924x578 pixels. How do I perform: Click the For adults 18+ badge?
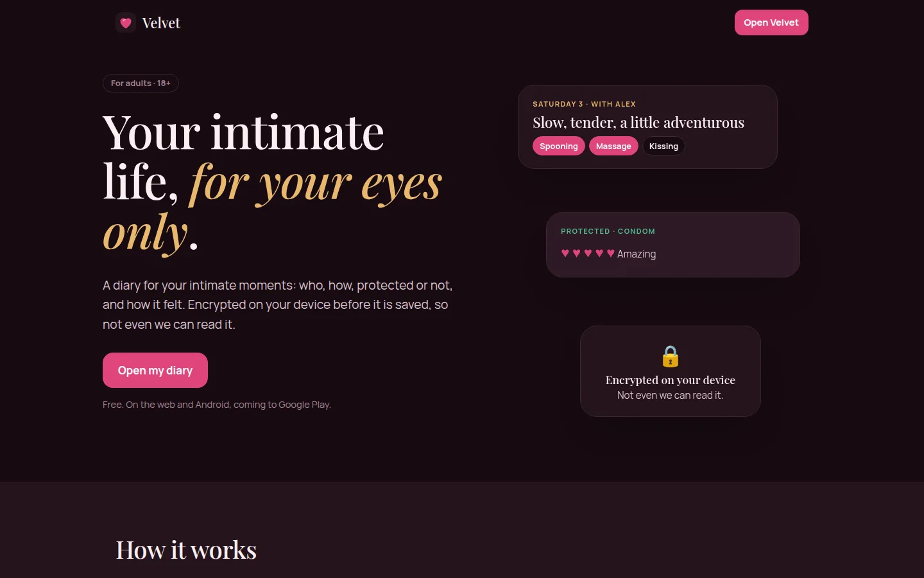click(x=141, y=83)
